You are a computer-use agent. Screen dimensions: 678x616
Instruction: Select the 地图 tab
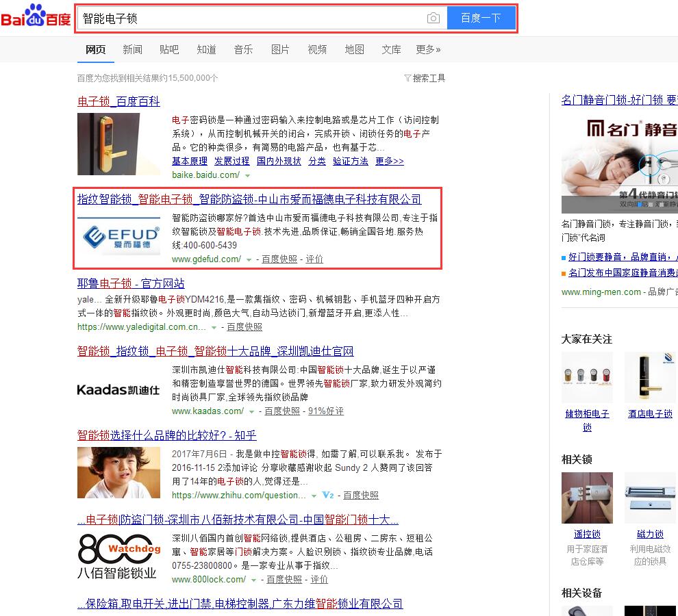coord(354,49)
